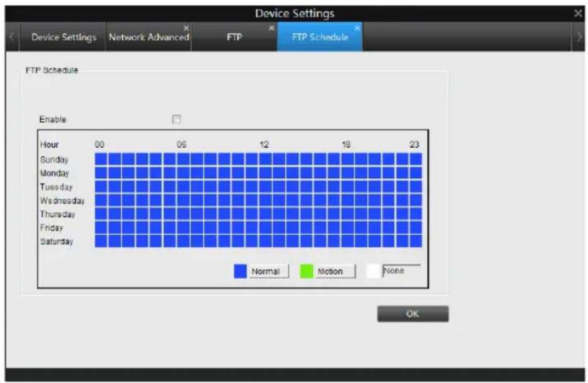Click the 06 hour header
This screenshot has width=588, height=383.
coord(182,145)
